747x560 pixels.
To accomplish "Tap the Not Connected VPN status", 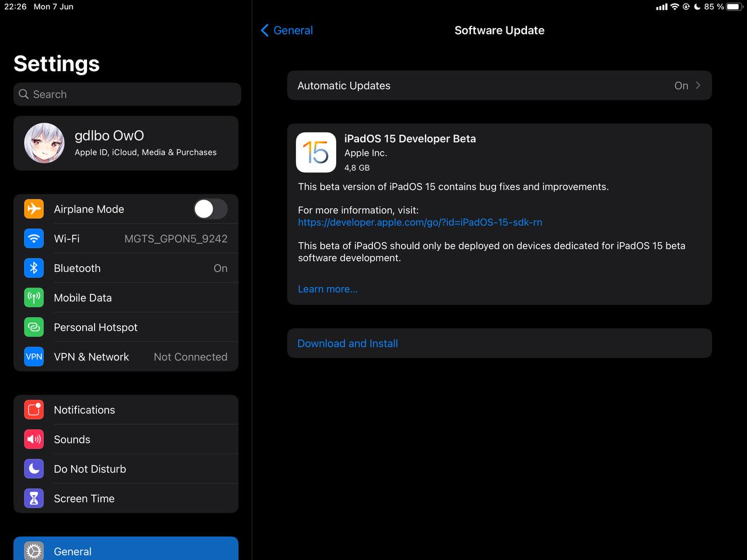I will coord(190,357).
